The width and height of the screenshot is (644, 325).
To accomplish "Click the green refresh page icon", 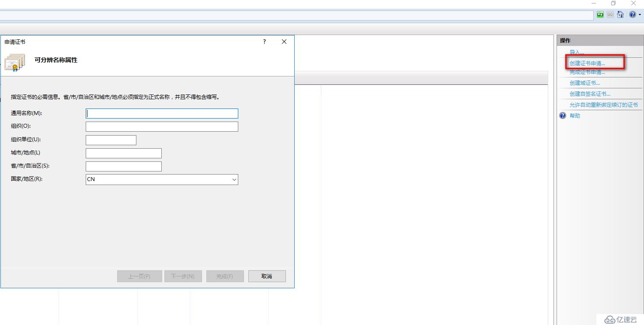I will click(600, 14).
